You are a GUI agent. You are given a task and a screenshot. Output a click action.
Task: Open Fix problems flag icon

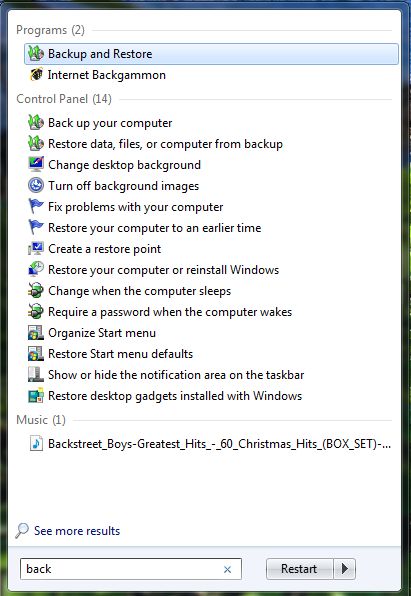click(x=36, y=207)
